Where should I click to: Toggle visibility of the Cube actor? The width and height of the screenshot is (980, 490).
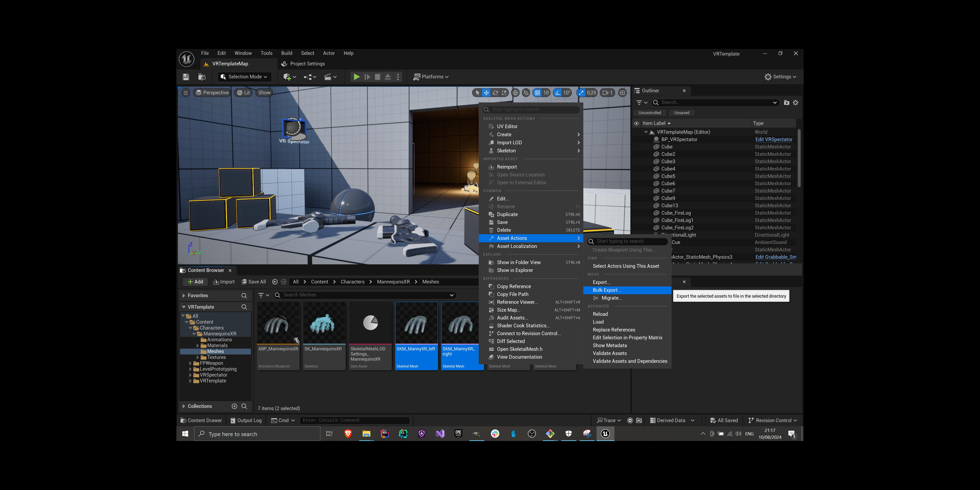(637, 147)
